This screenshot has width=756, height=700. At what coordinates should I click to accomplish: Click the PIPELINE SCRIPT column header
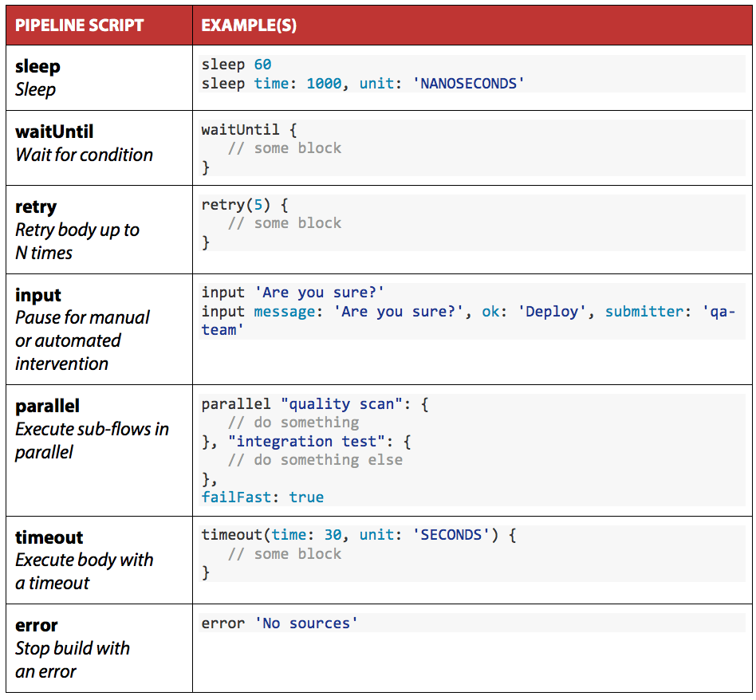pos(79,26)
